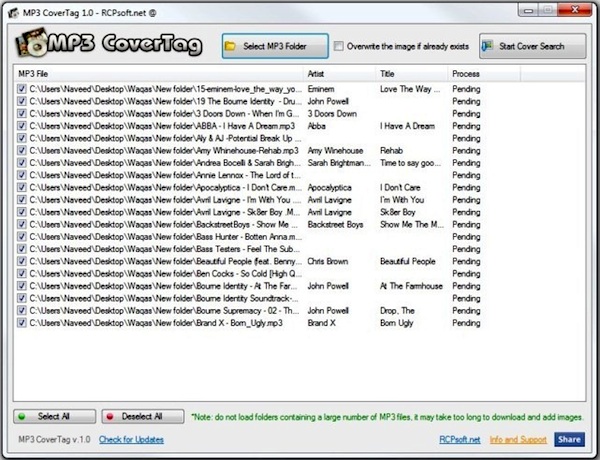Select the 'At The Farmhouse' title cell
The height and width of the screenshot is (460, 600).
pyautogui.click(x=411, y=286)
